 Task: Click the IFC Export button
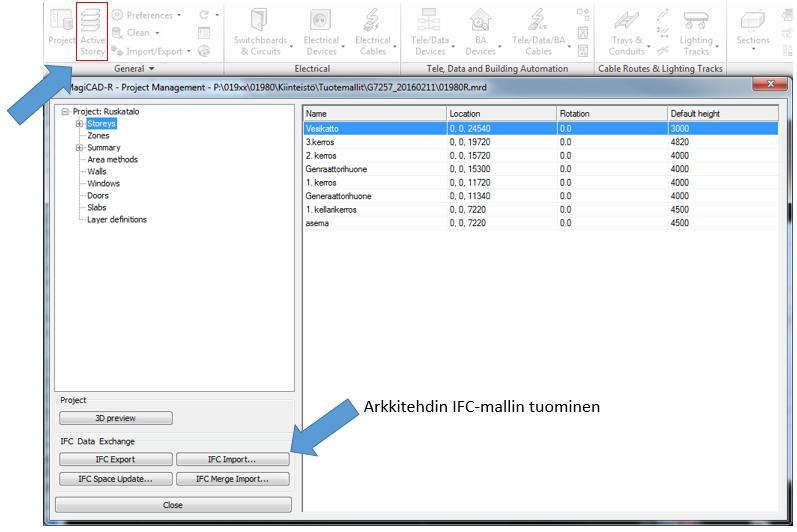pyautogui.click(x=116, y=459)
